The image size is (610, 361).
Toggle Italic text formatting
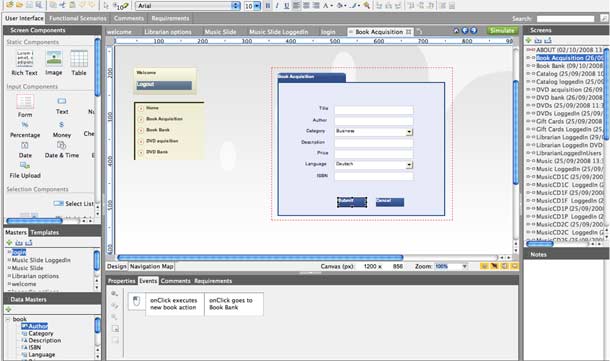pyautogui.click(x=277, y=5)
